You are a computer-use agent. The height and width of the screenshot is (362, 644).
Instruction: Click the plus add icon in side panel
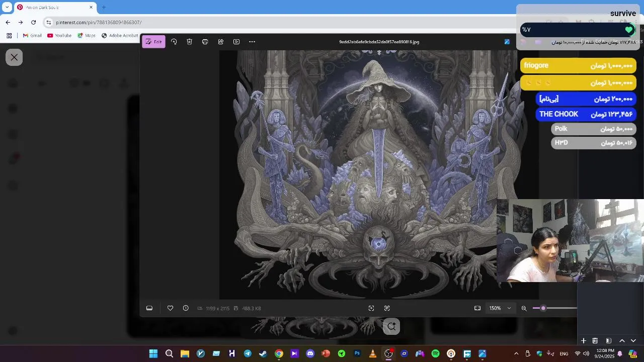click(x=583, y=341)
